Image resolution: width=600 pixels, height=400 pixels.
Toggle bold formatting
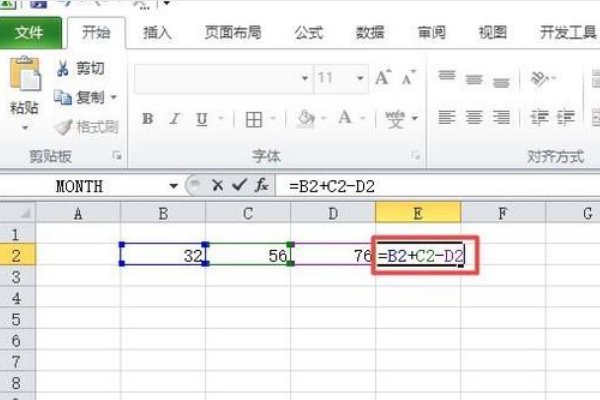click(148, 119)
